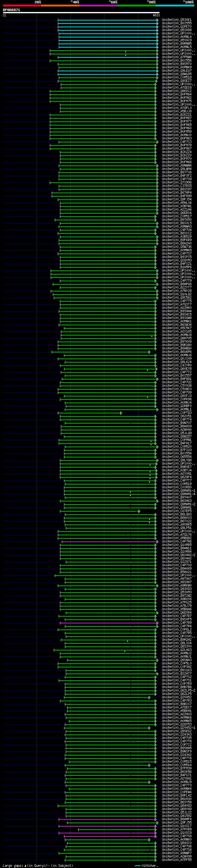
Task: Select hit label UniRef100_B9NIF9
Action: coord(176,751)
